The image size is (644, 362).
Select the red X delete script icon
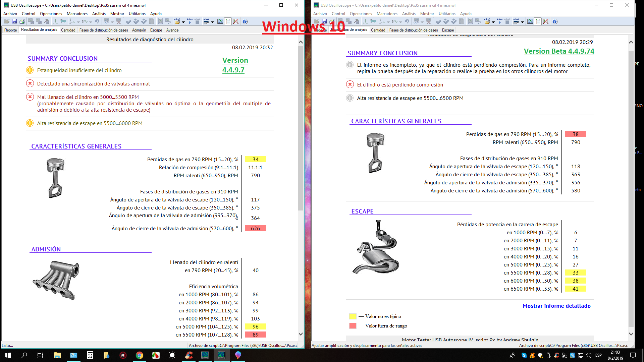pyautogui.click(x=236, y=21)
